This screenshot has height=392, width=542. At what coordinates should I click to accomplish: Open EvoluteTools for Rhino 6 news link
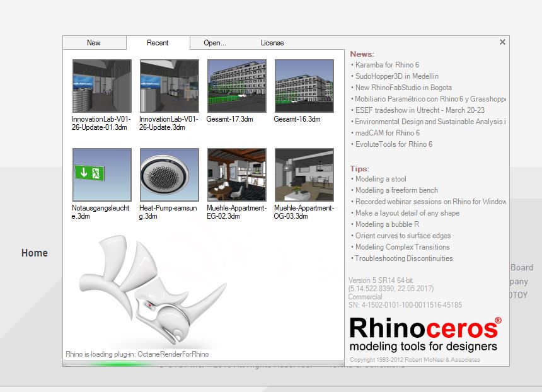tap(394, 144)
